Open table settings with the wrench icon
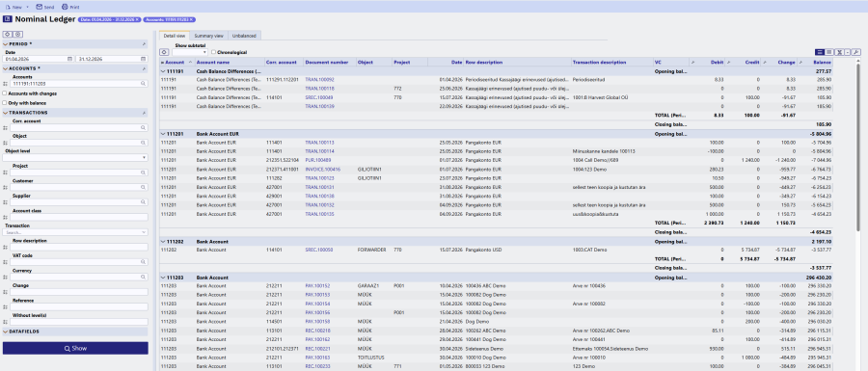The height and width of the screenshot is (371, 868). (855, 52)
